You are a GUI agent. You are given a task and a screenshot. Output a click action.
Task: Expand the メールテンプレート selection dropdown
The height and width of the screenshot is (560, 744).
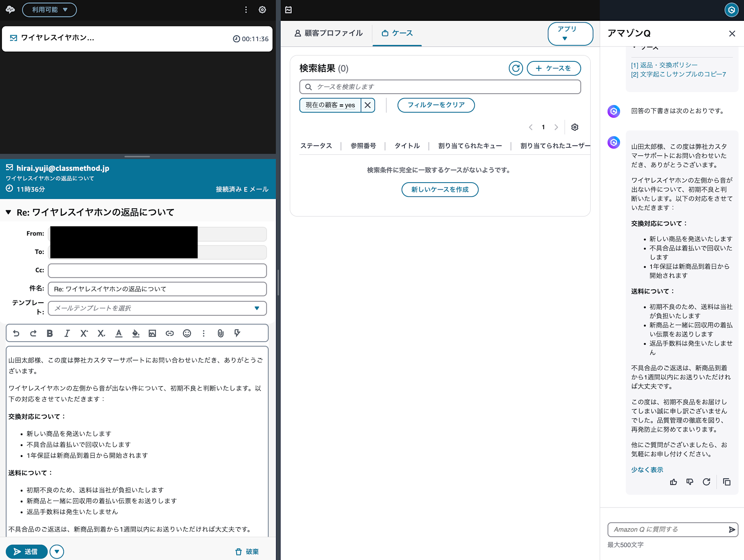(256, 308)
